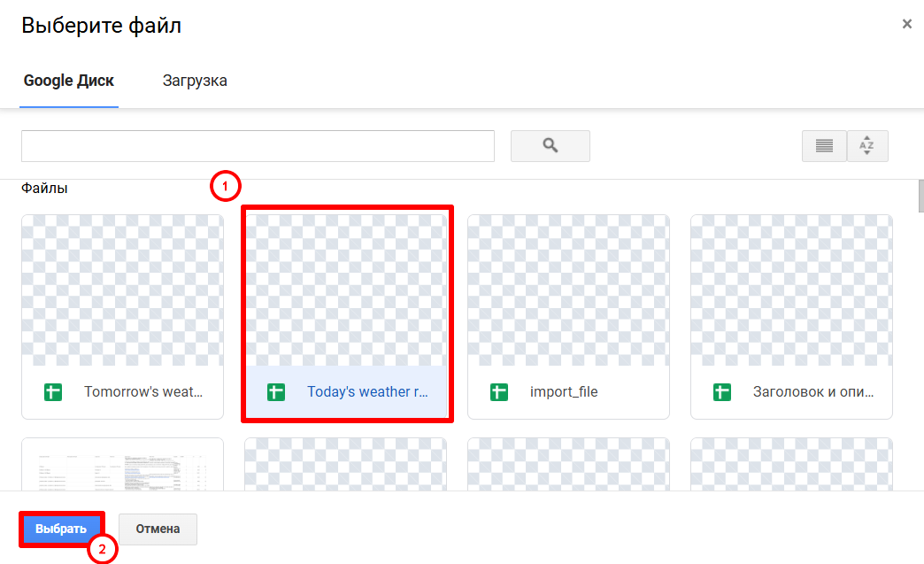
Task: Click the magnifying glass search button
Action: pos(550,146)
